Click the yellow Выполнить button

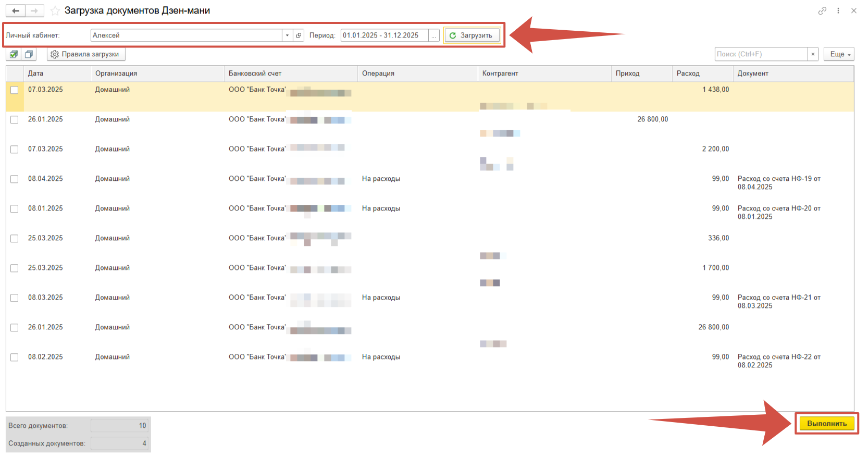pos(826,424)
